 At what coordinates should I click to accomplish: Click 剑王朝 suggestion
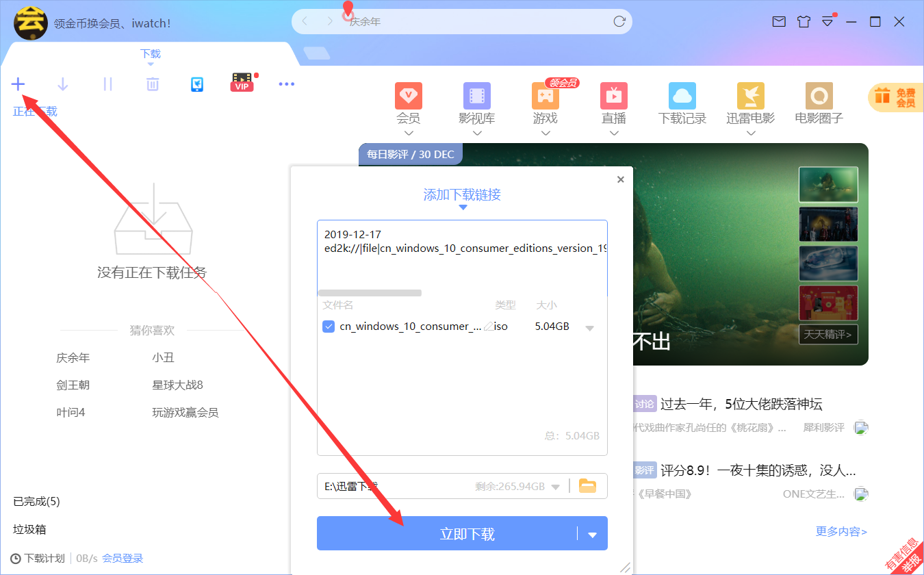click(73, 385)
